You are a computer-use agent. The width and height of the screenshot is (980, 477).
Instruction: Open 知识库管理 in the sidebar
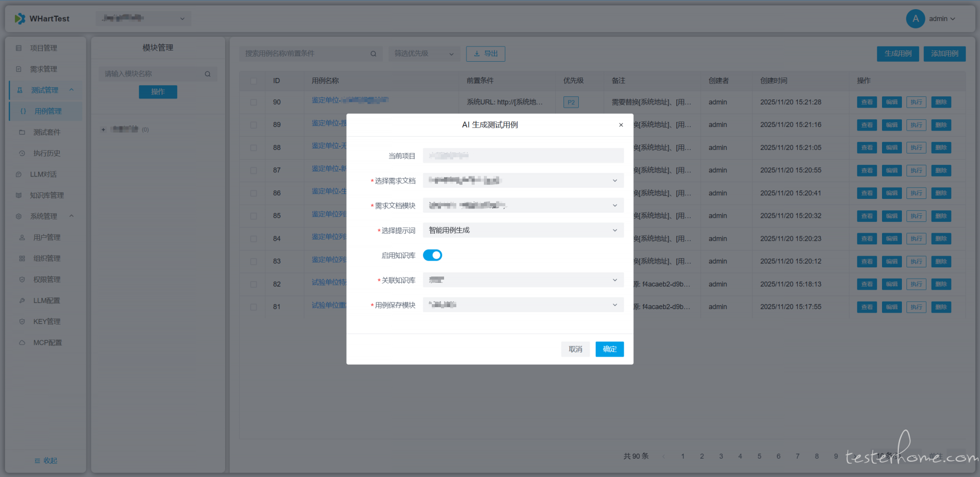(46, 195)
